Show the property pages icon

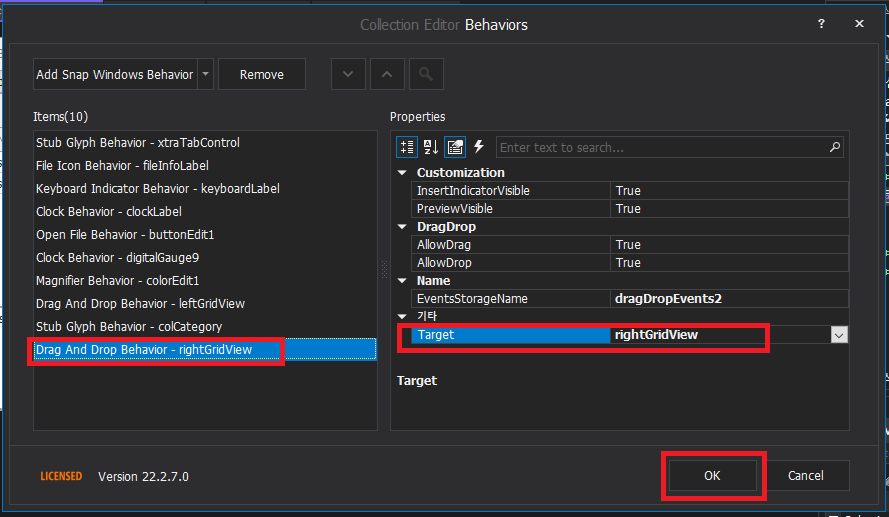455,147
